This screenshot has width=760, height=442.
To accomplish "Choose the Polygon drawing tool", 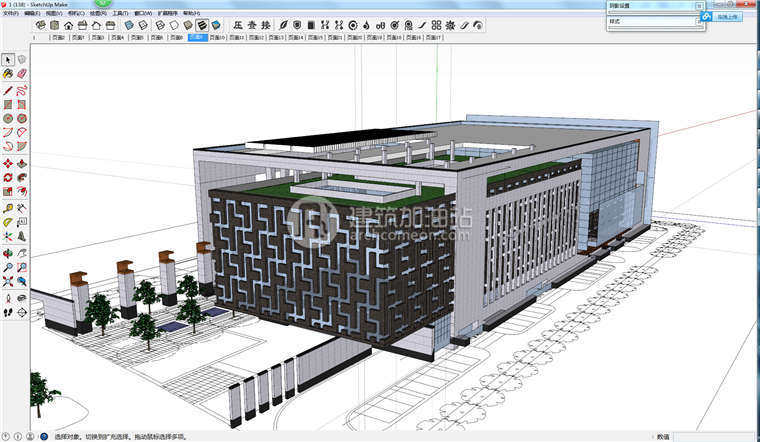I will 22,118.
